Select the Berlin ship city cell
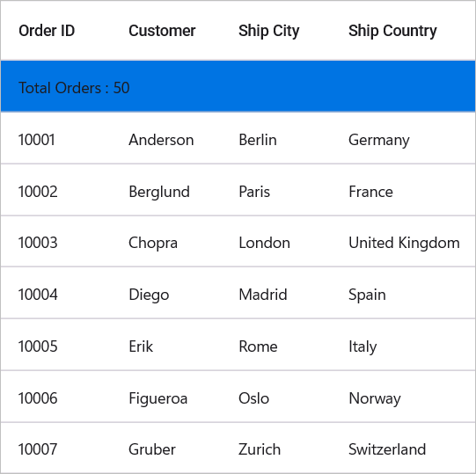Image resolution: width=476 pixels, height=474 pixels. click(x=275, y=138)
